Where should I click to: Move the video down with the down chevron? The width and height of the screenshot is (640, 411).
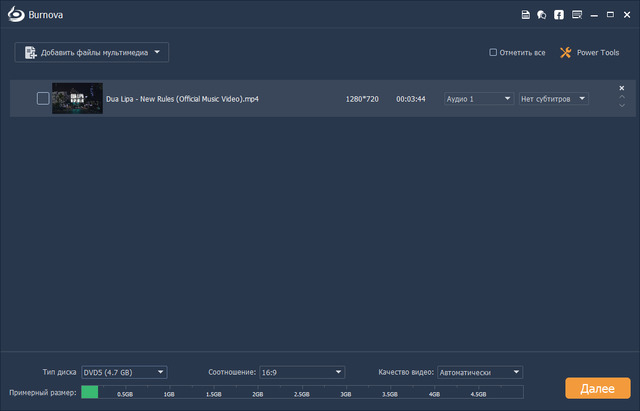(622, 105)
